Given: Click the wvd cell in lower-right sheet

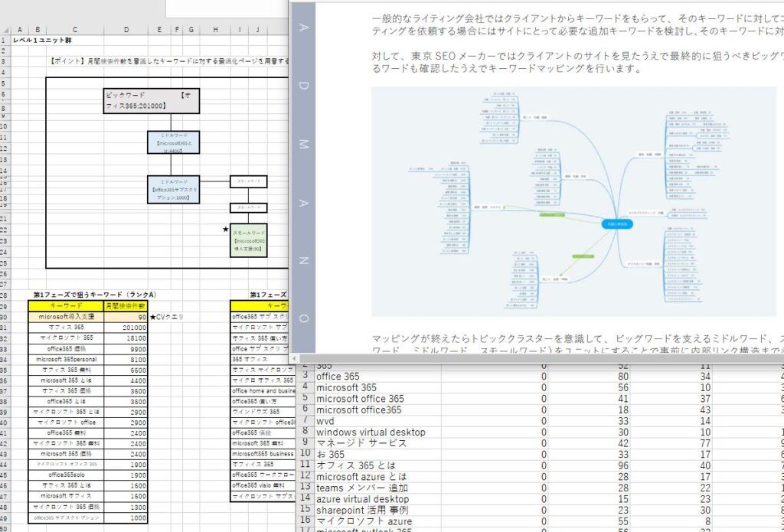Looking at the screenshot, I should 377,421.
